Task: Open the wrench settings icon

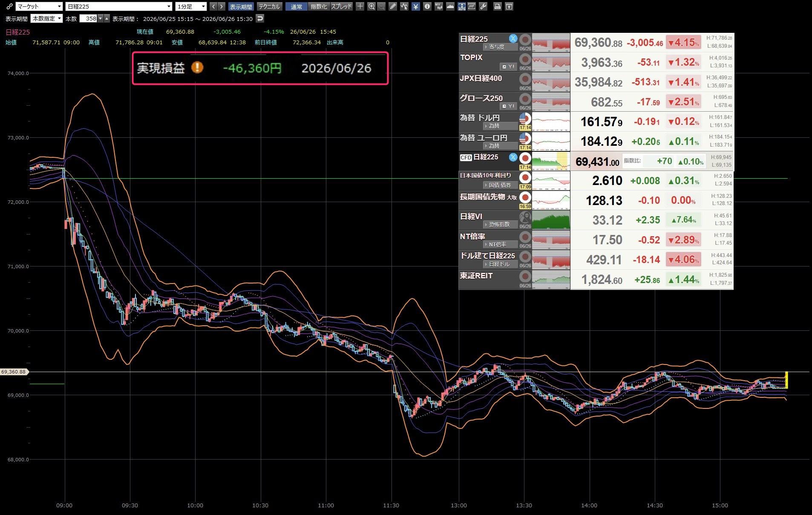Action: click(x=483, y=6)
